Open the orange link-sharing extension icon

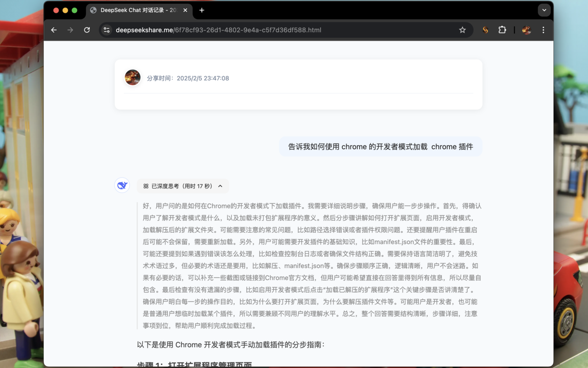pyautogui.click(x=485, y=30)
